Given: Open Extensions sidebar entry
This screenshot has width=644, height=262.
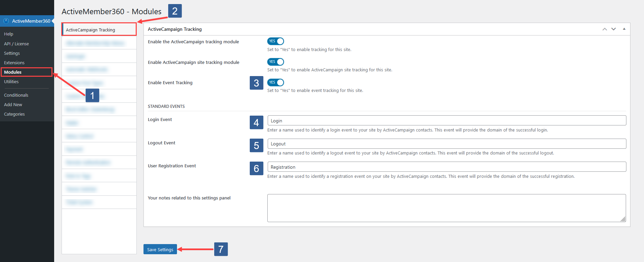Looking at the screenshot, I should (14, 63).
